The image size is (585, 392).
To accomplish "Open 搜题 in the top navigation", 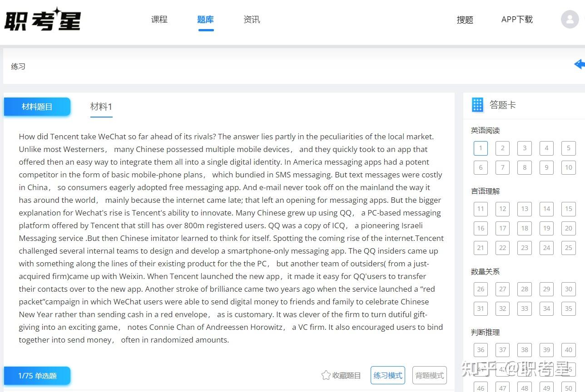I will [x=465, y=20].
